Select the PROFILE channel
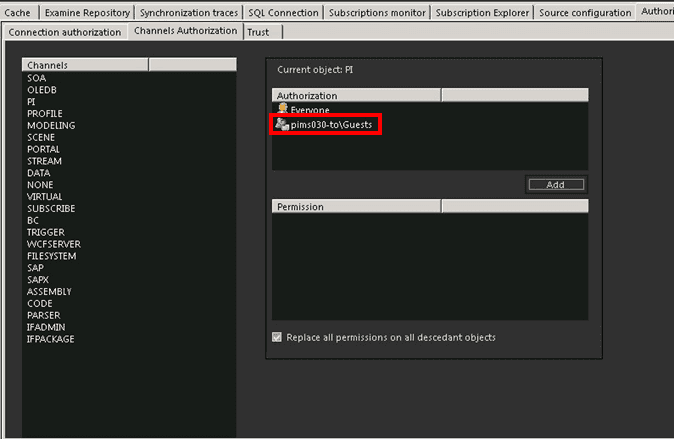The width and height of the screenshot is (674, 439). [45, 114]
